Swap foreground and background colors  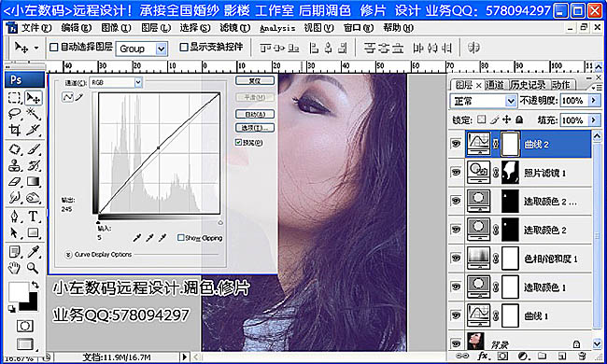coord(35,285)
